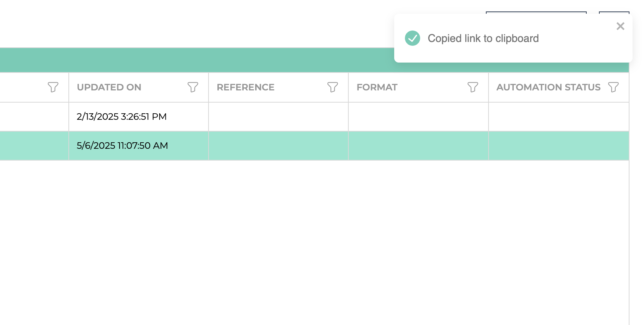Click Reference cell in the 5/6/2025 row
644x325 pixels.
(278, 146)
